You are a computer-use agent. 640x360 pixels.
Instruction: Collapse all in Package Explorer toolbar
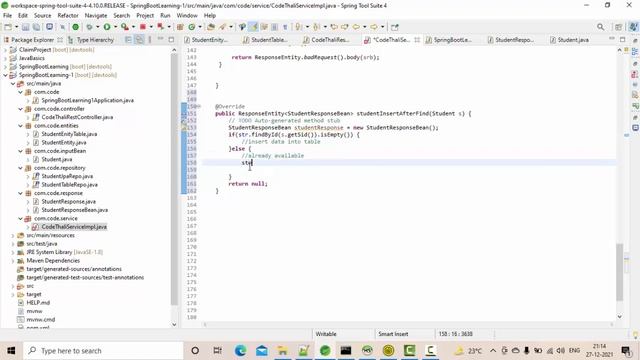pyautogui.click(x=128, y=40)
